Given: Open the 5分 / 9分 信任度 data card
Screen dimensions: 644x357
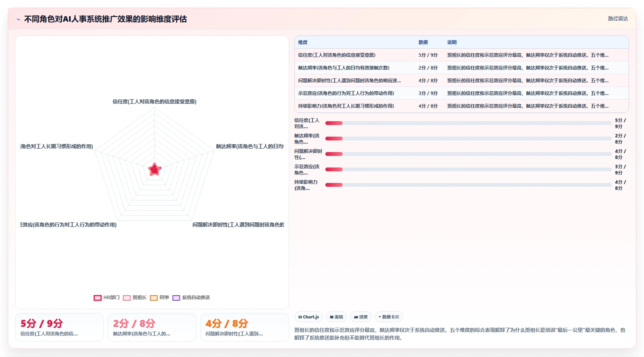Looking at the screenshot, I should tap(59, 327).
